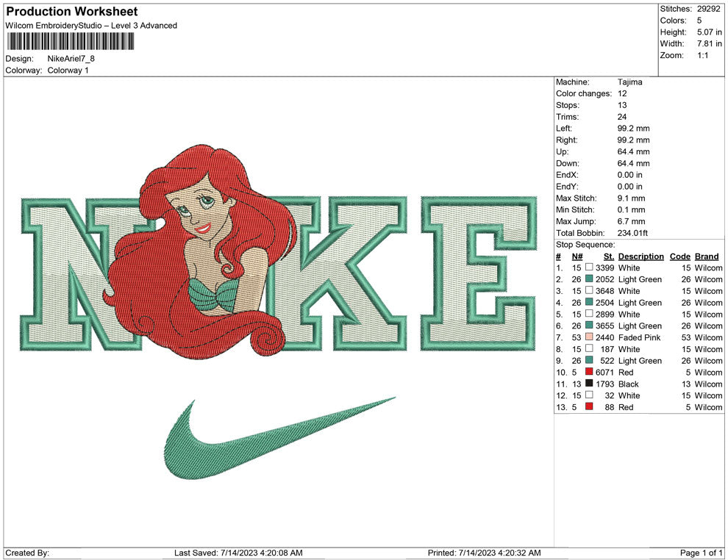Click the Brand column header
Viewport: 728px width, 560px height.
706,256
